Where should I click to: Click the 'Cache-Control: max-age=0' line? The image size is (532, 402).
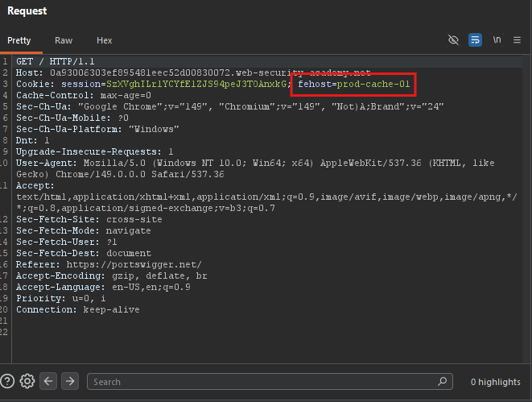point(84,95)
